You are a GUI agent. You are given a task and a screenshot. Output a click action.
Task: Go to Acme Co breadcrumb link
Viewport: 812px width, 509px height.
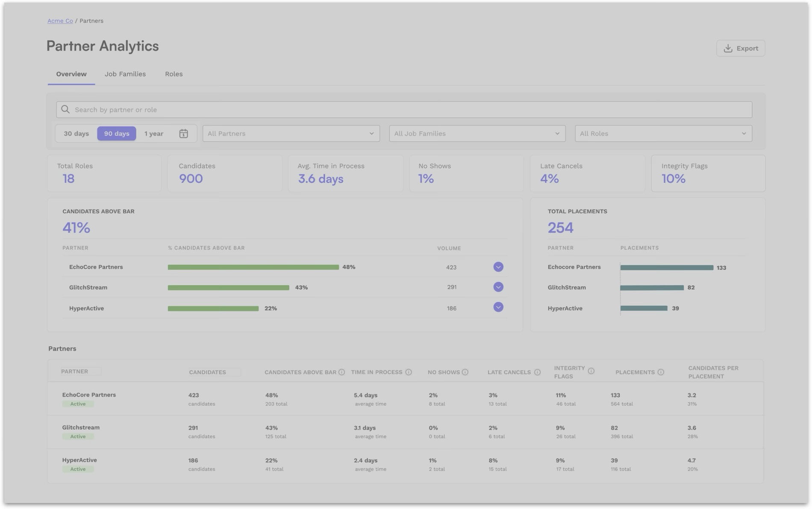coord(60,21)
